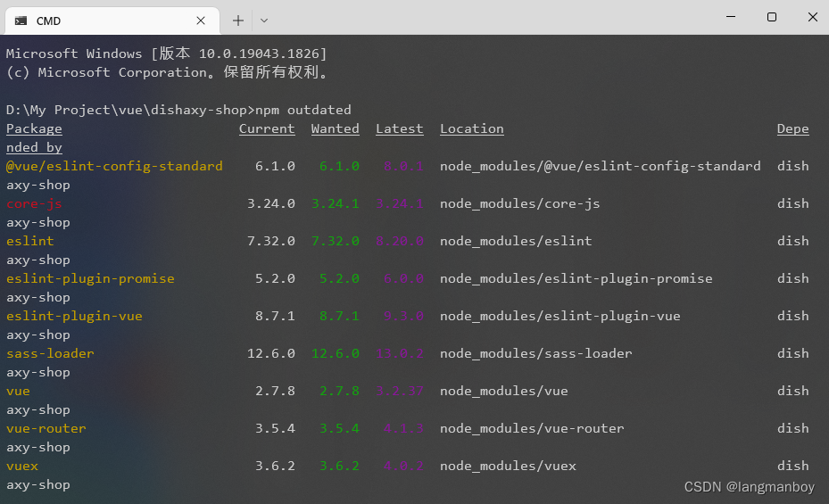
Task: Click the 'sass-loader' package name
Action: point(50,353)
